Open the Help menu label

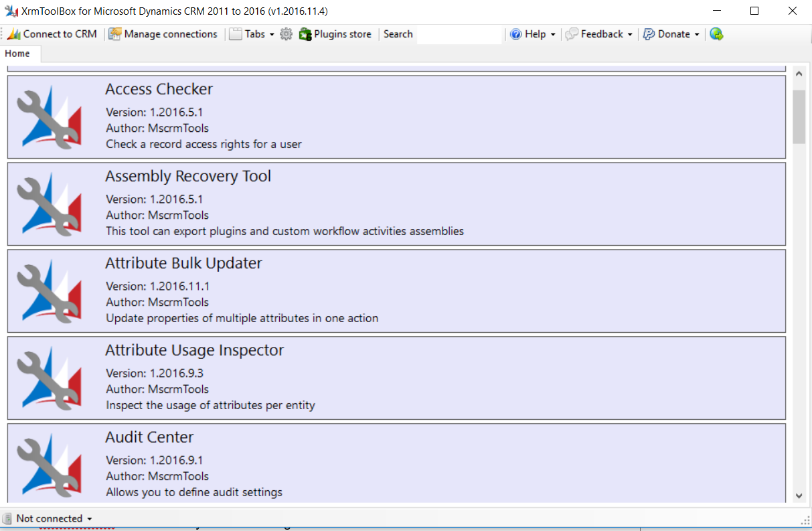coord(536,34)
